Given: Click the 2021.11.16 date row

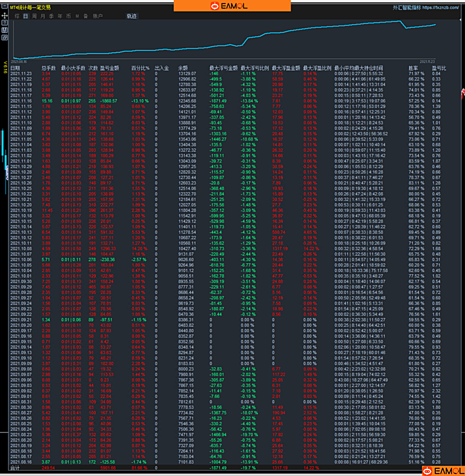Looking at the screenshot, I should pyautogui.click(x=21, y=101).
